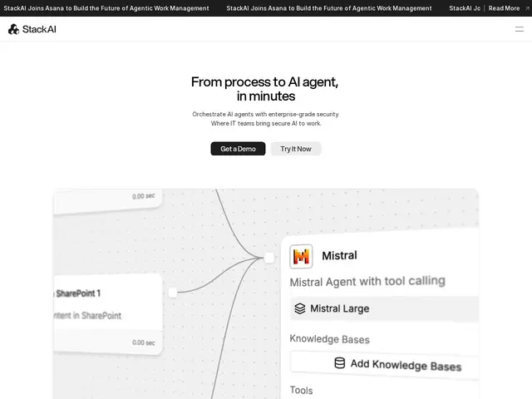
Task: Click the second StackAI Joins Asana announcement
Action: pos(329,8)
